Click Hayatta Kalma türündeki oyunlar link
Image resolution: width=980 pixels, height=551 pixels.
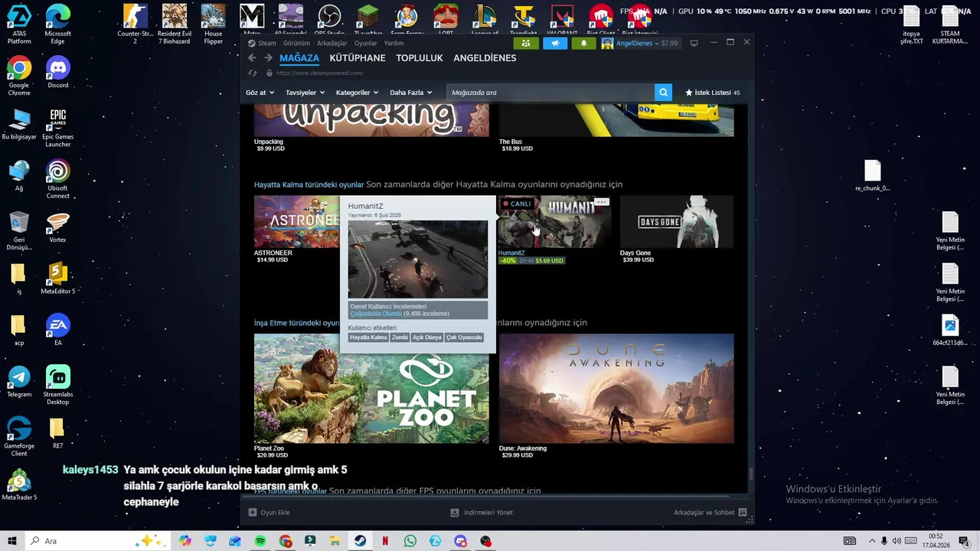click(x=309, y=184)
